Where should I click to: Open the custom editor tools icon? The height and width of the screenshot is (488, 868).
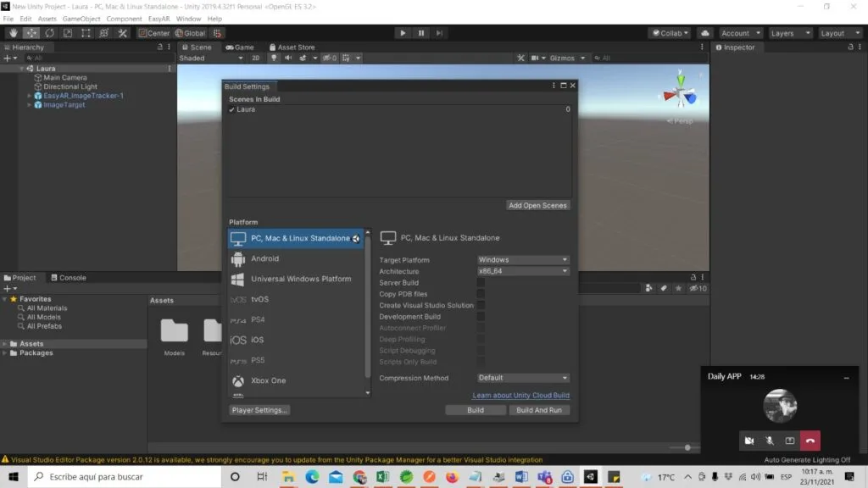click(x=122, y=33)
